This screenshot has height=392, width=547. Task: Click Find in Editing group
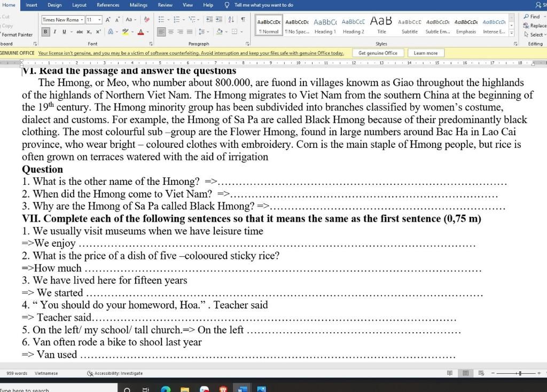pos(532,17)
